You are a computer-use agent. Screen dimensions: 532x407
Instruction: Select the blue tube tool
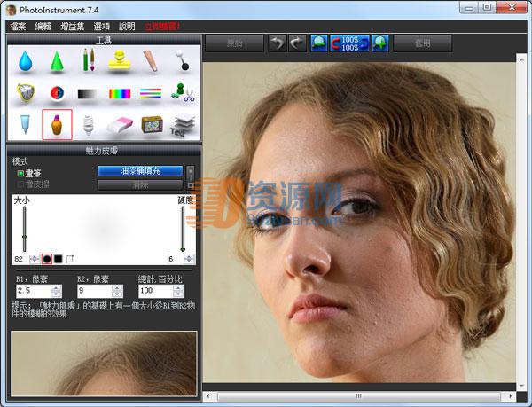pyautogui.click(x=25, y=124)
